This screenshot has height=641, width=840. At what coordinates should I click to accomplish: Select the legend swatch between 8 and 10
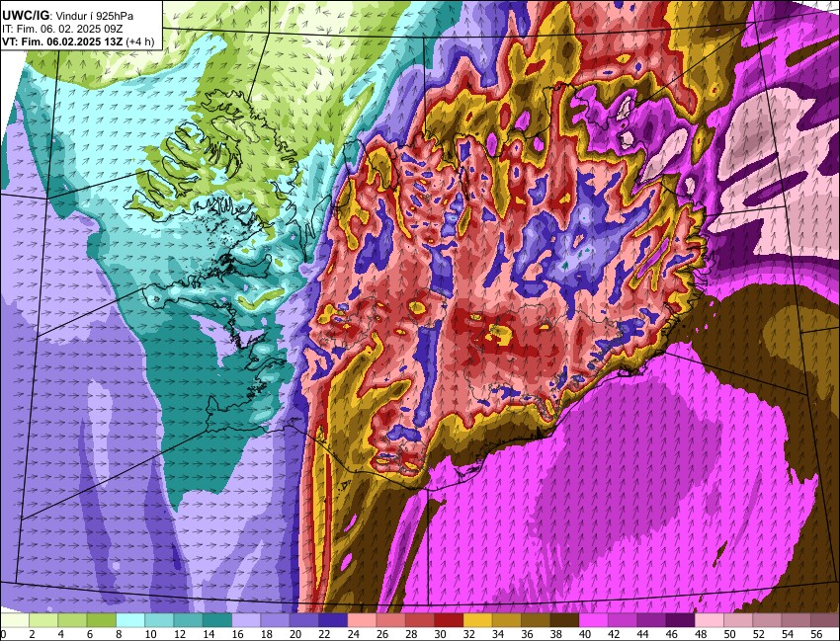[x=130, y=620]
